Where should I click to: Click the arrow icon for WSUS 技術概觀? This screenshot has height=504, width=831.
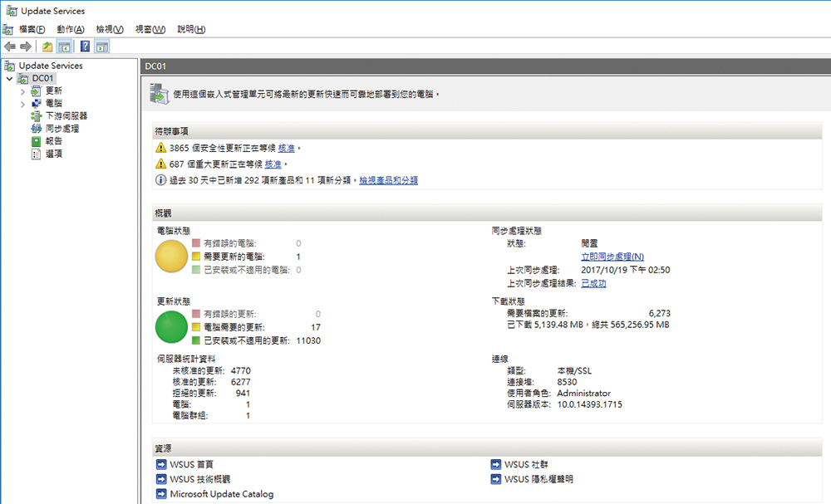(x=161, y=479)
